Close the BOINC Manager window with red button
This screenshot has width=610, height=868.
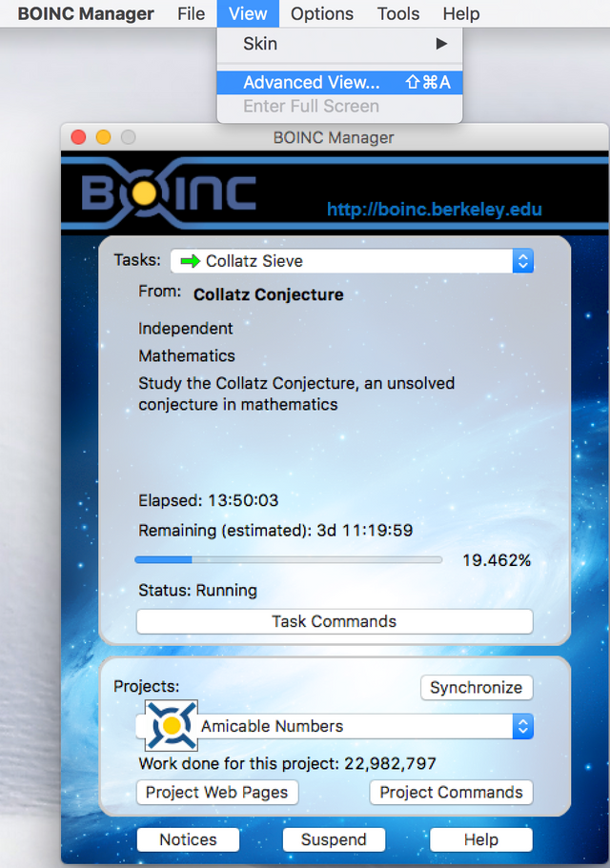coord(78,137)
